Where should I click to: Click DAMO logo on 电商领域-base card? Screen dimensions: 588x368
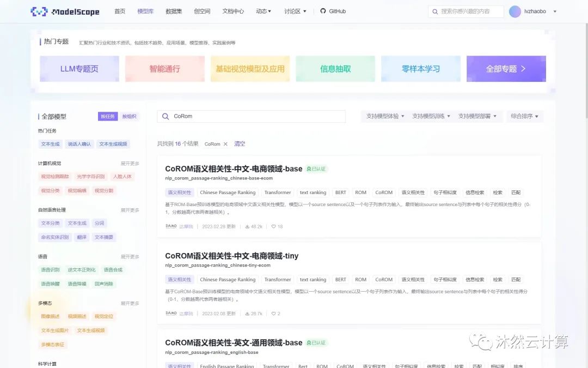(x=171, y=226)
